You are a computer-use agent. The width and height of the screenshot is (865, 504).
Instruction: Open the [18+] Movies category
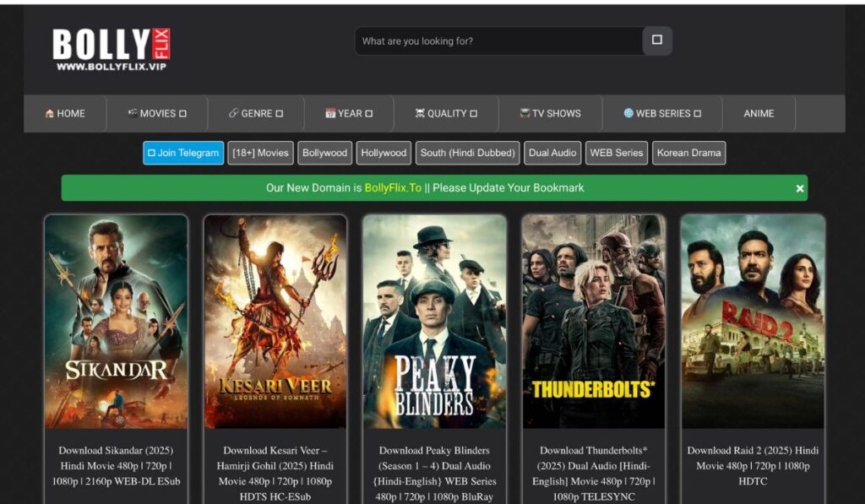tap(260, 153)
